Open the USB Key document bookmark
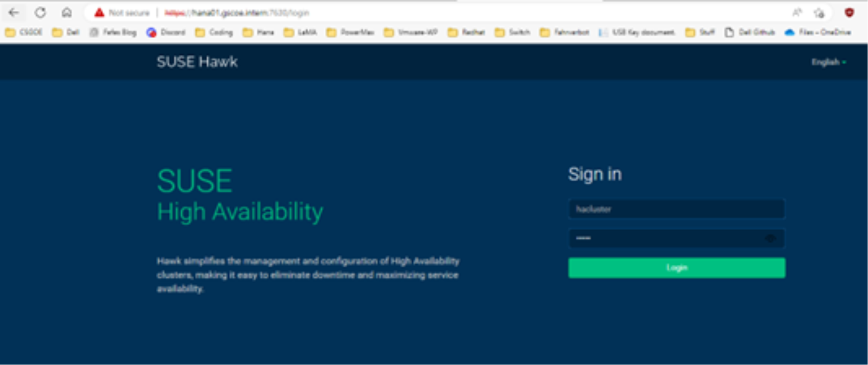Screen dimensions: 868x365 point(636,32)
